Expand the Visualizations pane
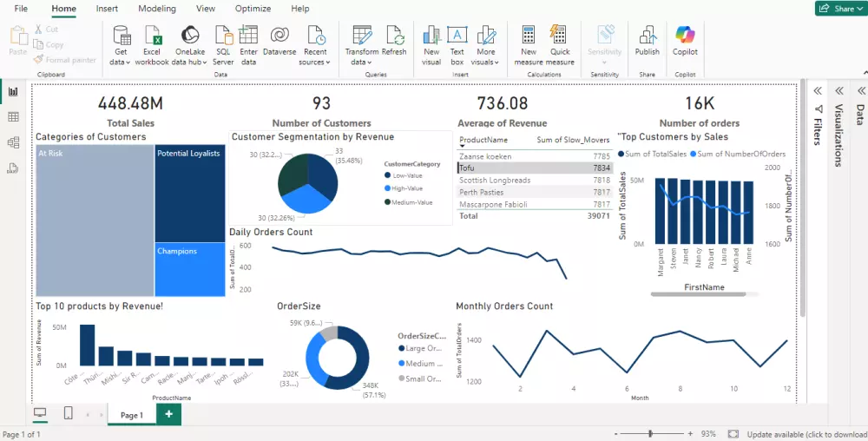The width and height of the screenshot is (868, 441). coord(839,91)
